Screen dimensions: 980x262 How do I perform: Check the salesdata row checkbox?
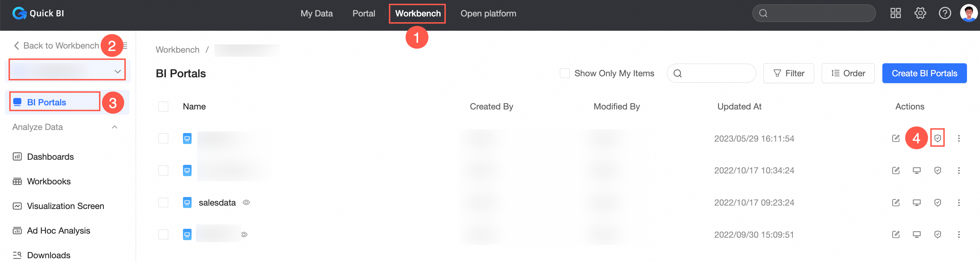click(163, 203)
